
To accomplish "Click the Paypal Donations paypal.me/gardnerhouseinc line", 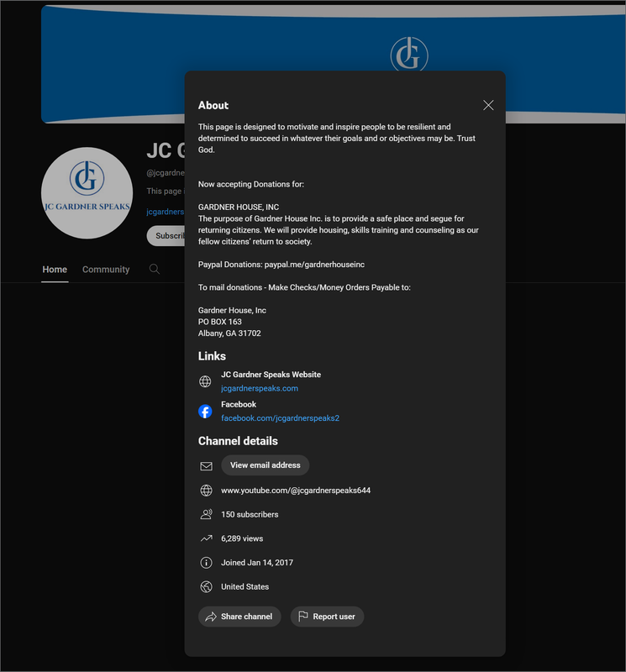I will point(281,265).
